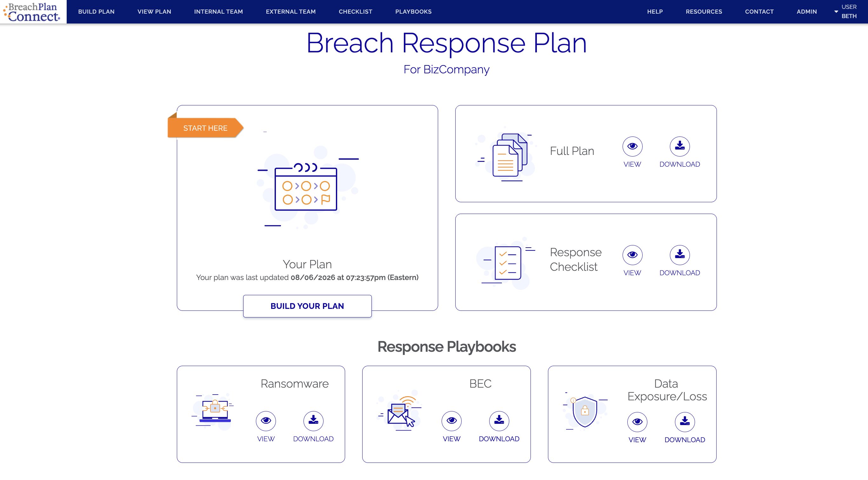Click the Response Playbooks heading
Image resolution: width=868 pixels, height=480 pixels.
click(x=446, y=347)
